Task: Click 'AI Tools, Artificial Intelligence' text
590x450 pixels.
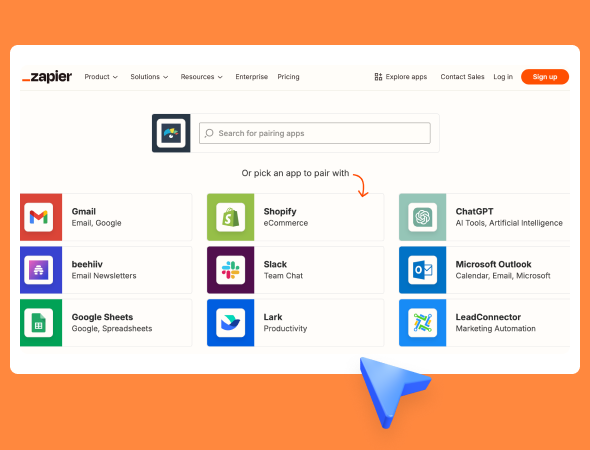Action: tap(509, 223)
